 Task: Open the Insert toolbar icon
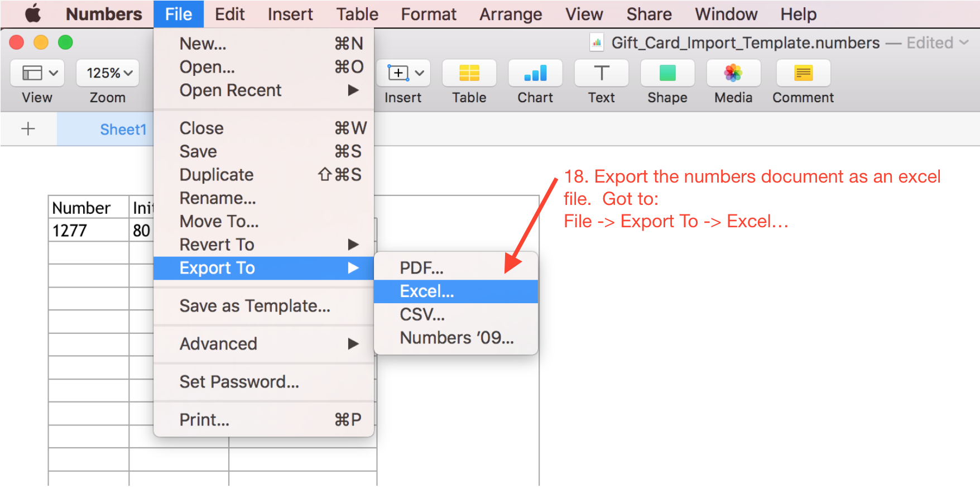404,73
